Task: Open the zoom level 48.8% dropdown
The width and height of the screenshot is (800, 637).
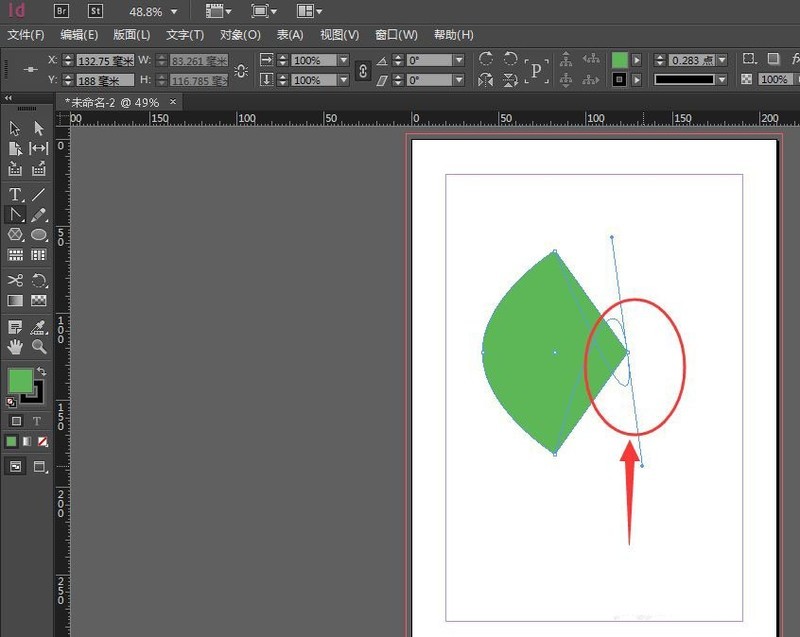Action: point(174,12)
